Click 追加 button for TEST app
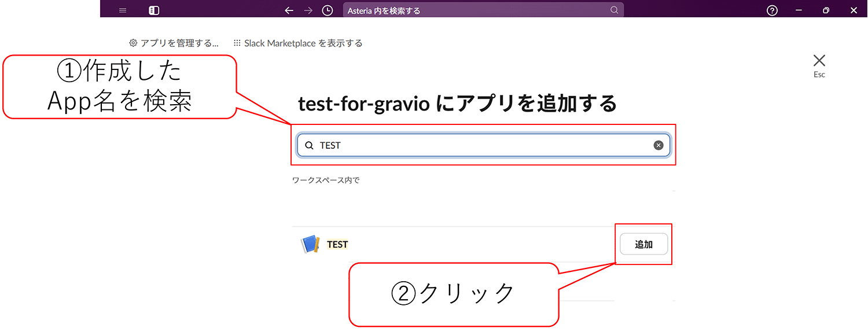 (x=643, y=244)
